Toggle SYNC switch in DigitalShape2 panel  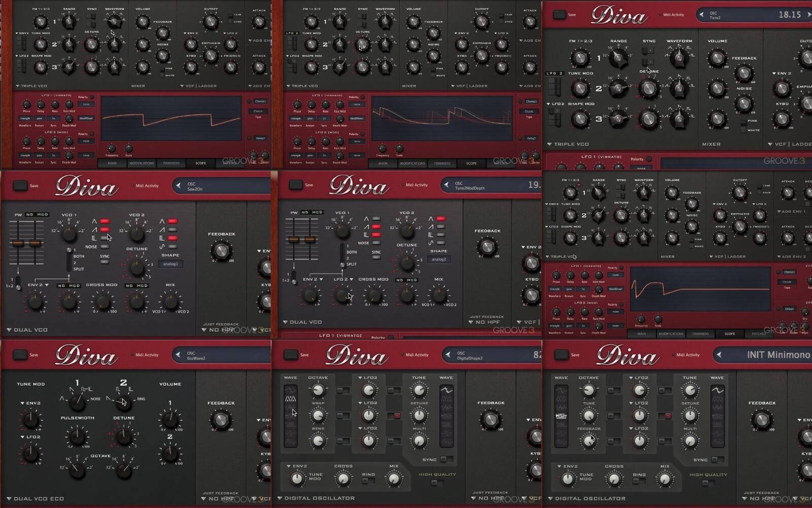click(x=446, y=459)
